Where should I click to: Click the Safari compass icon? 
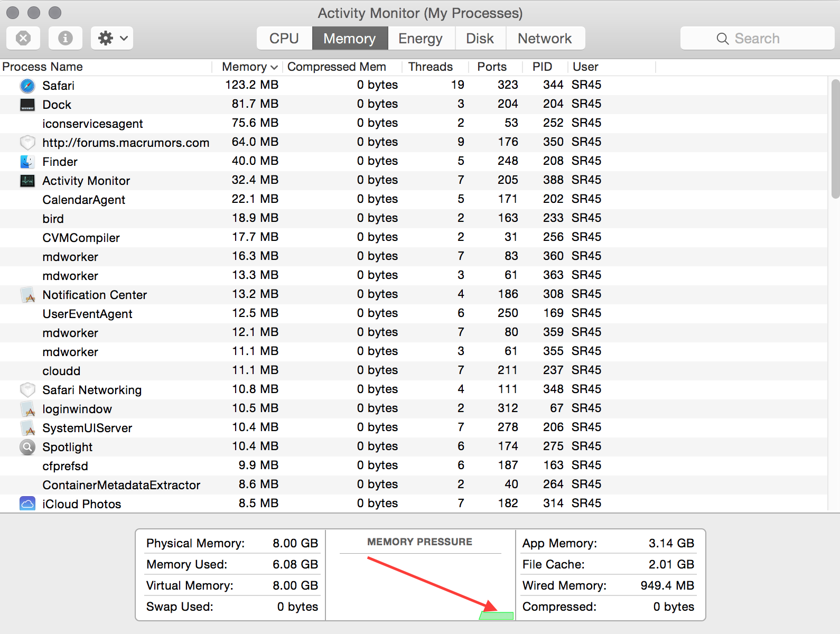(x=27, y=86)
